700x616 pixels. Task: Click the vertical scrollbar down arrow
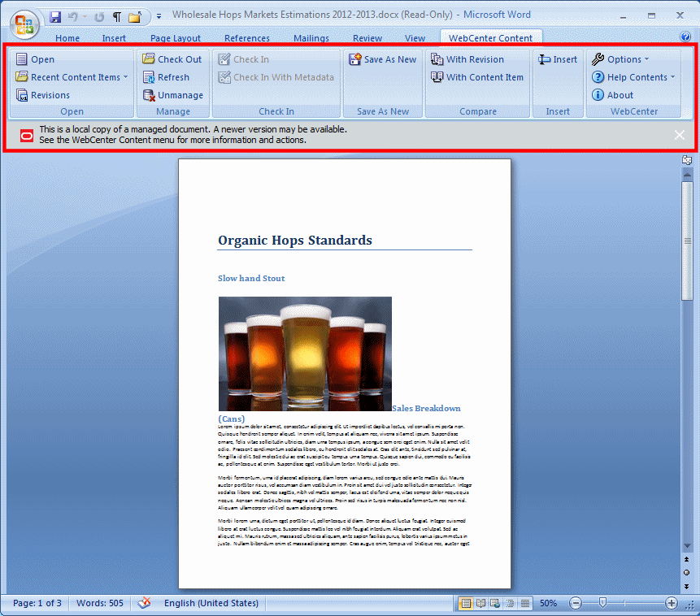pos(687,546)
